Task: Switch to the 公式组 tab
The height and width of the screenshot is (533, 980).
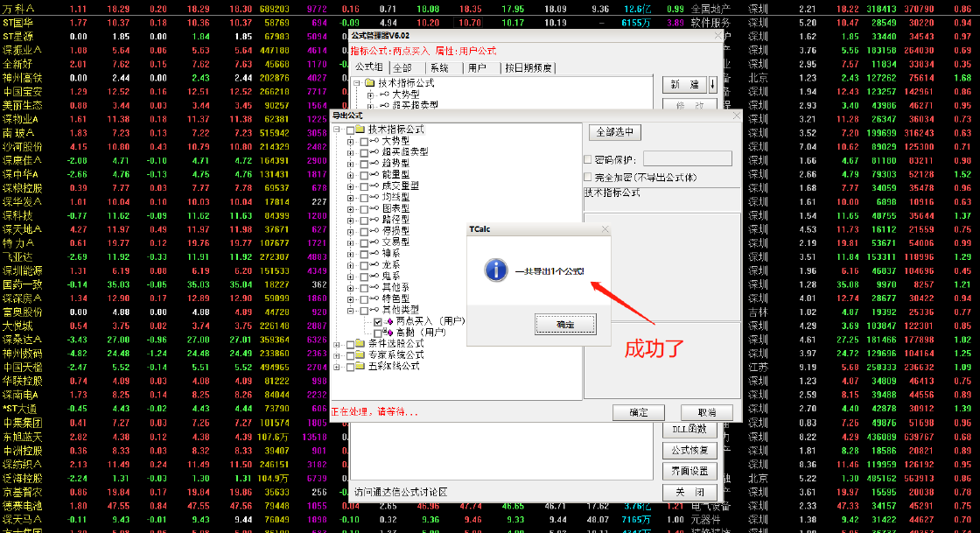Action: [368, 67]
